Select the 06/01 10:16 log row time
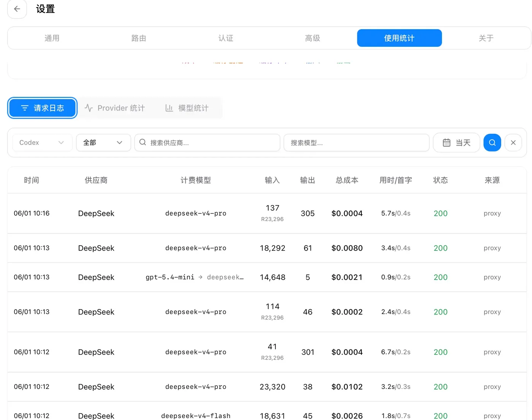 [x=32, y=213]
